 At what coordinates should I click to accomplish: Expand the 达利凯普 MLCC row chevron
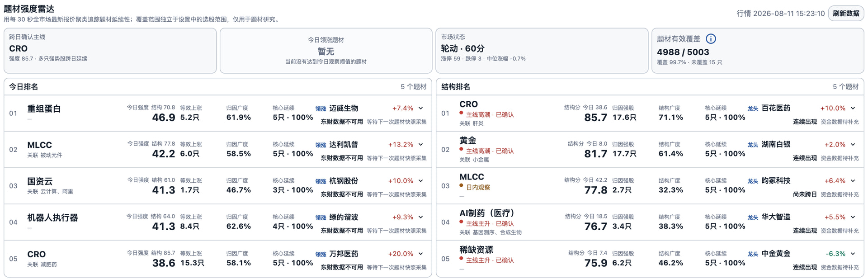[421, 144]
